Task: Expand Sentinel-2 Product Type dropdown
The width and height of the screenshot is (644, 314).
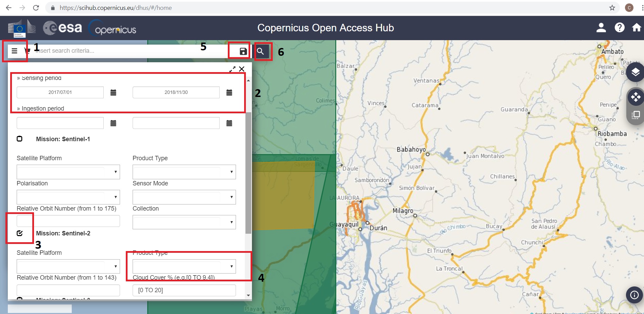Action: pos(184,266)
